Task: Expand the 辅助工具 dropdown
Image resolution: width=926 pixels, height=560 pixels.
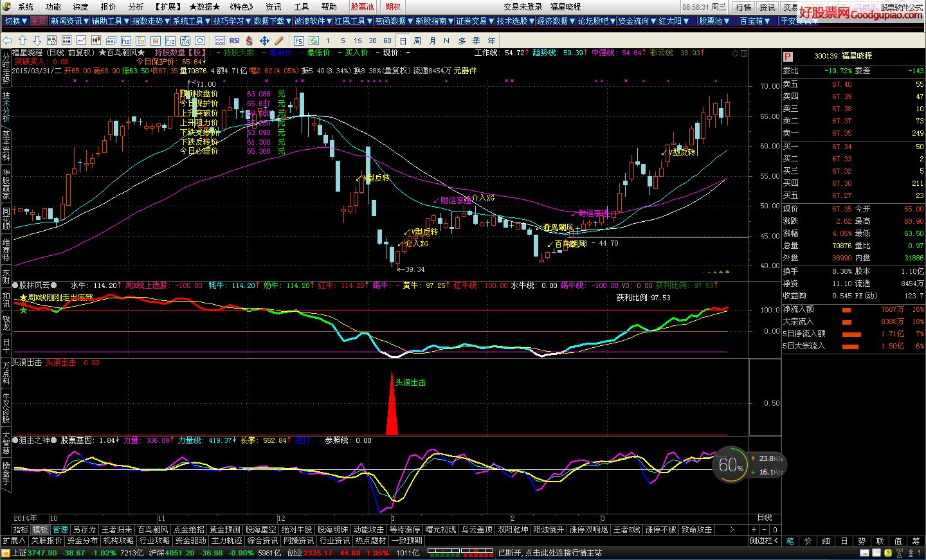Action: 109,21
